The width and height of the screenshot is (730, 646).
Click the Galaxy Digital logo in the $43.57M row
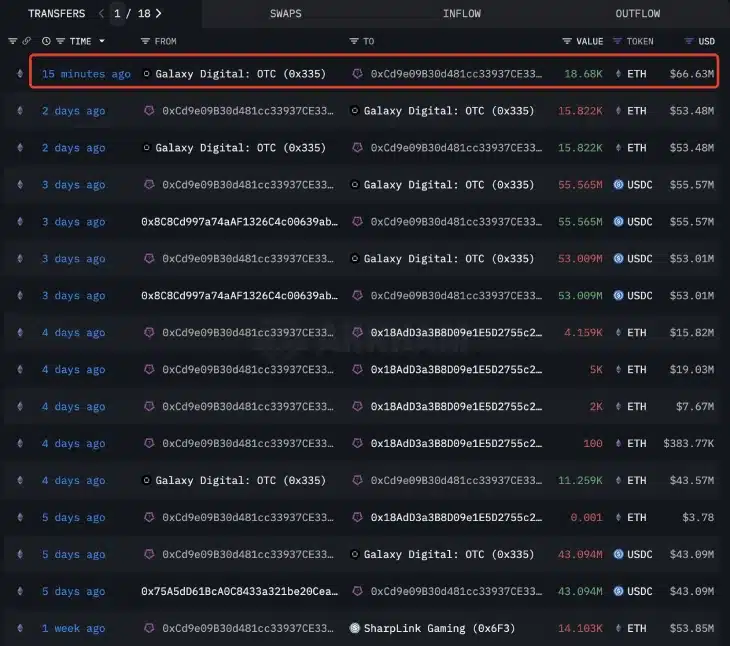pyautogui.click(x=146, y=480)
